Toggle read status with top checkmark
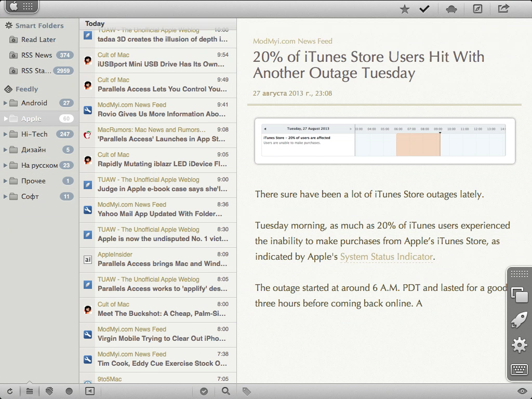 pos(424,9)
